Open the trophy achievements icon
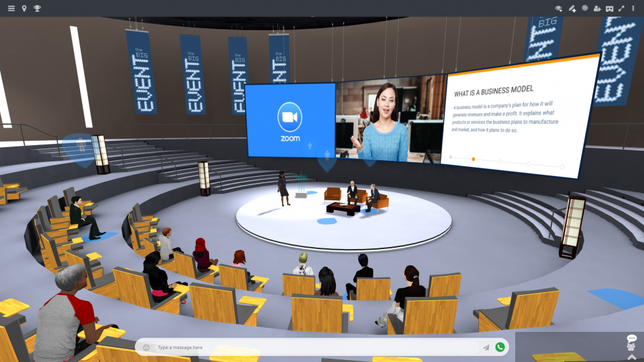This screenshot has width=644, height=362. pyautogui.click(x=37, y=9)
